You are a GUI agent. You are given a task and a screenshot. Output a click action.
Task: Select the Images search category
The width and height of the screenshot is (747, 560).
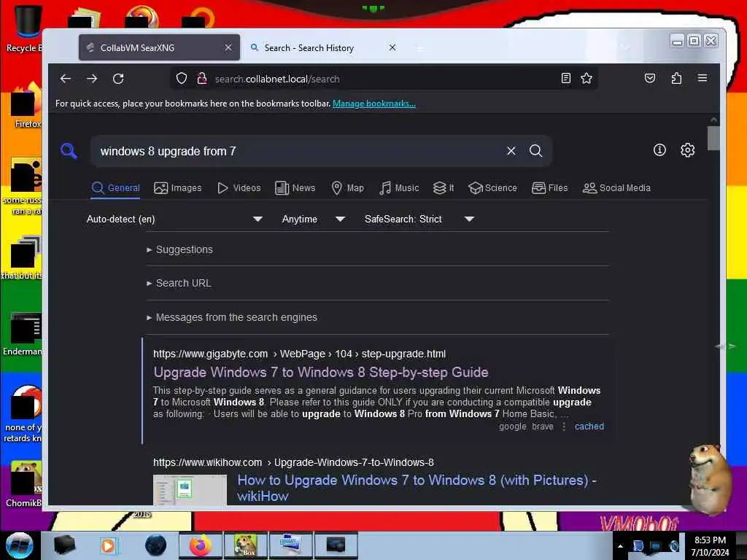pyautogui.click(x=178, y=188)
